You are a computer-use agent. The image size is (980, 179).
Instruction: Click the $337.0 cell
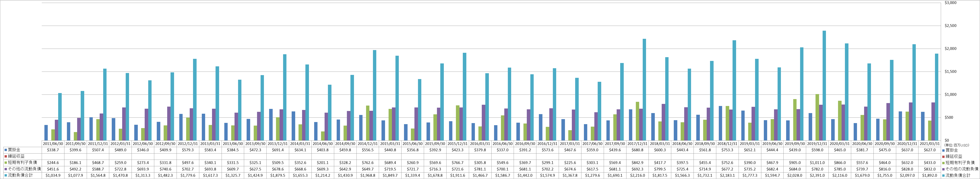[x=502, y=150]
